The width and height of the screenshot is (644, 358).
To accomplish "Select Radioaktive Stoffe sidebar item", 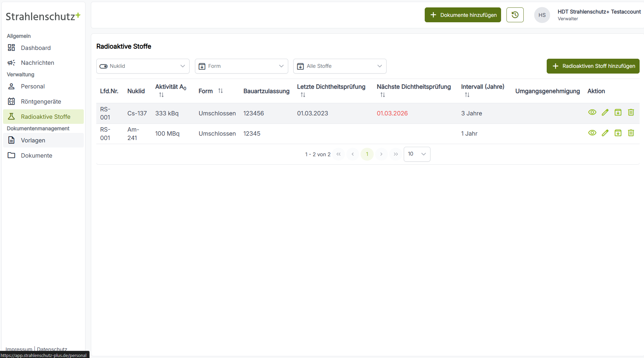I will point(43,117).
